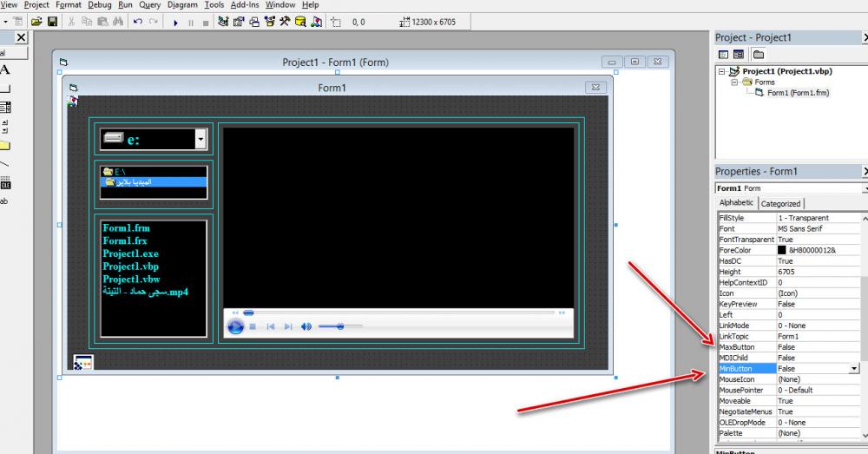Toggle Folders view in Project panel
The width and height of the screenshot is (868, 454).
click(x=759, y=55)
